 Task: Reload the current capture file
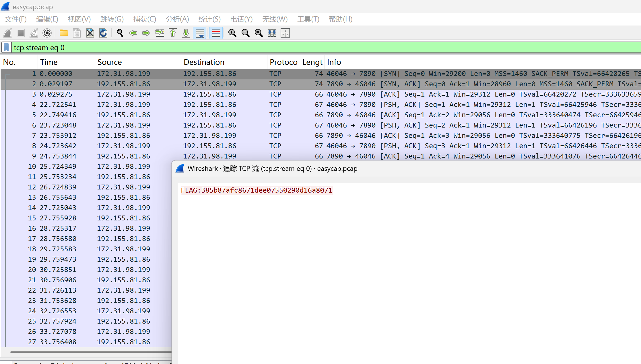(x=103, y=33)
